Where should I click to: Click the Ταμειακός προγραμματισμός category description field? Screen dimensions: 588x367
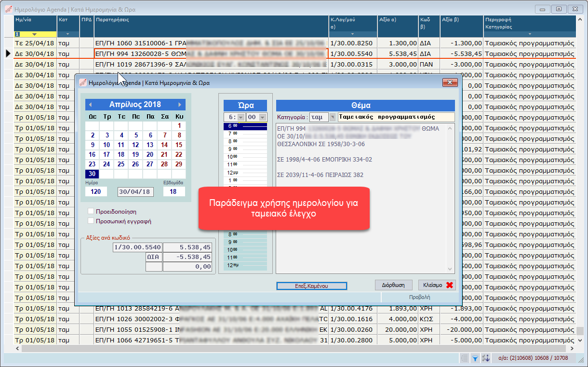point(396,117)
